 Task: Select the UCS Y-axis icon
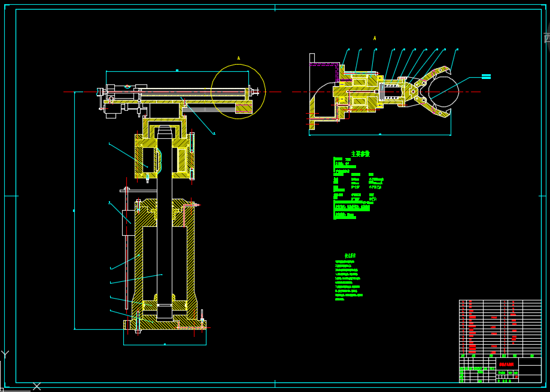click(5, 354)
